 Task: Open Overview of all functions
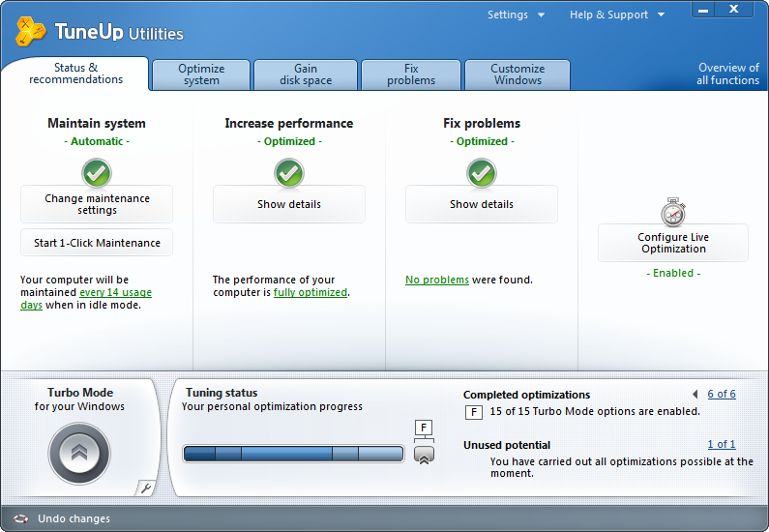pos(727,74)
